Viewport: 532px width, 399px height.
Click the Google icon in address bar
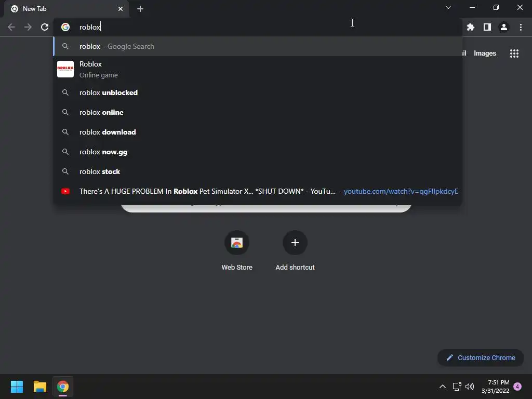click(65, 27)
